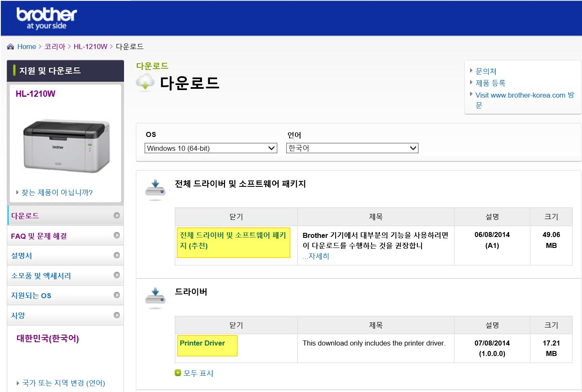Click the ...자세히 link in description
The image size is (582, 392).
[x=316, y=256]
